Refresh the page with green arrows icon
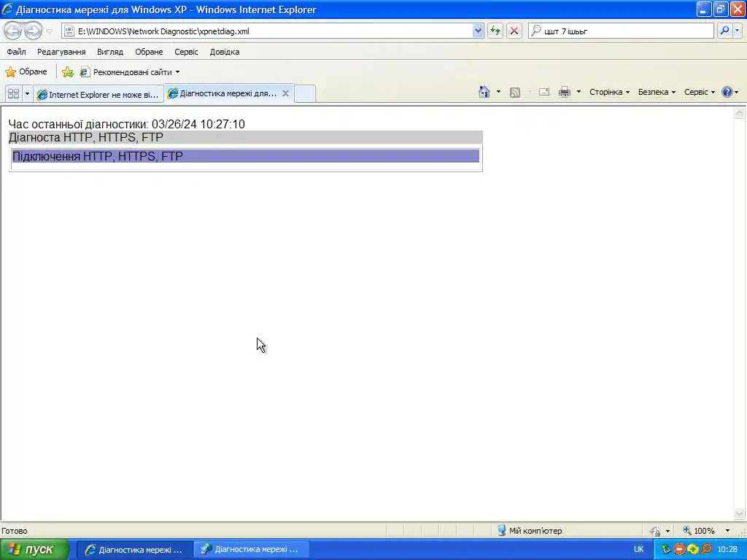The width and height of the screenshot is (747, 560). 495,31
